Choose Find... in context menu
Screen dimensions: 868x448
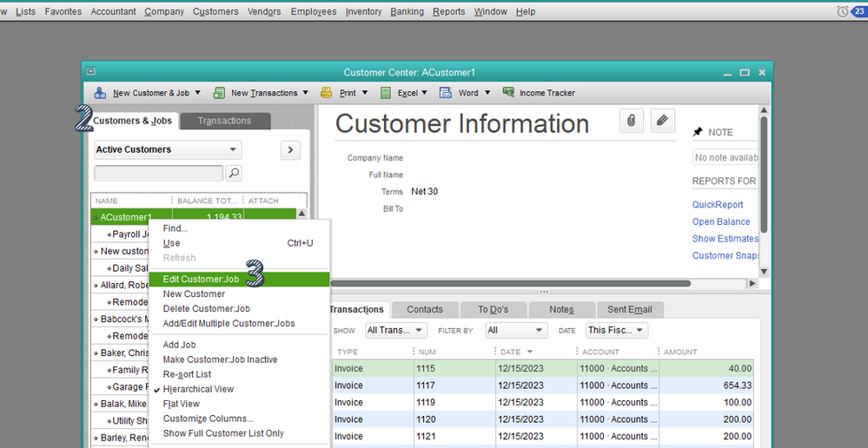click(x=175, y=228)
